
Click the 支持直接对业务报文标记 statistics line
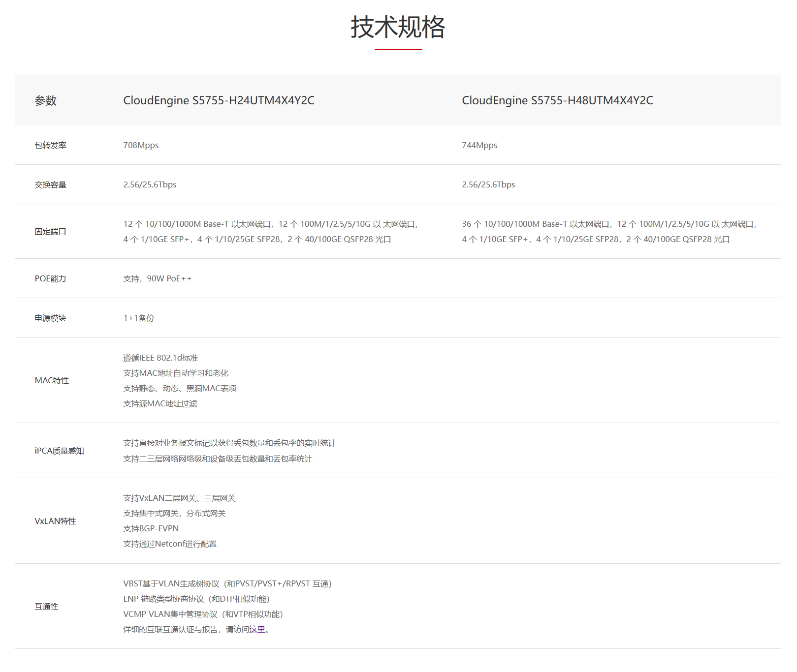click(229, 443)
